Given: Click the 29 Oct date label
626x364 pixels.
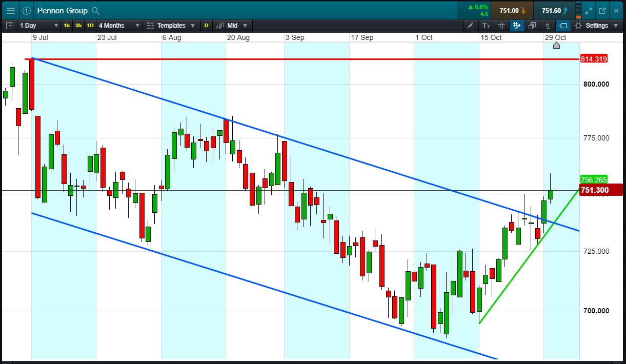Looking at the screenshot, I should (x=555, y=37).
